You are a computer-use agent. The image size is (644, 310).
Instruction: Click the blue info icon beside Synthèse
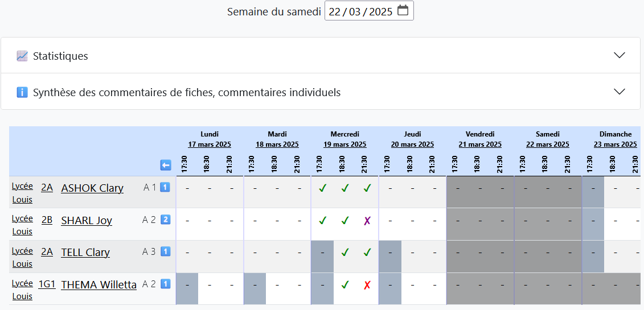22,92
